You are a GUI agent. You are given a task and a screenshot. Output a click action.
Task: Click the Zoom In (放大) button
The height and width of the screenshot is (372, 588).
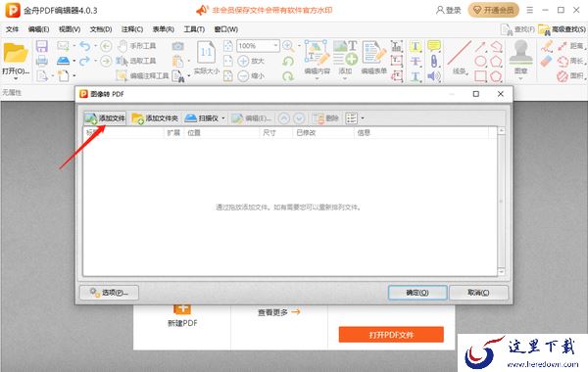tap(251, 61)
